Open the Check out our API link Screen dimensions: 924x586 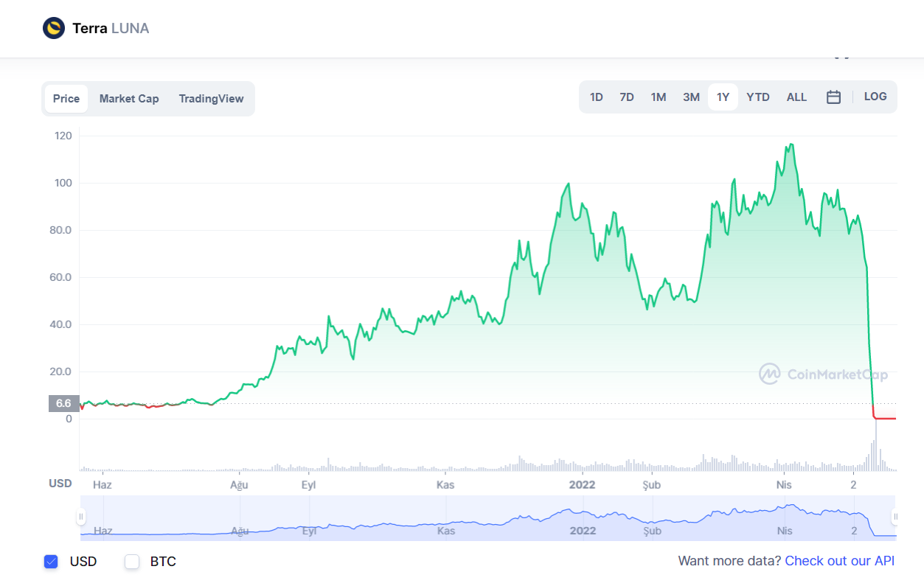pyautogui.click(x=839, y=561)
